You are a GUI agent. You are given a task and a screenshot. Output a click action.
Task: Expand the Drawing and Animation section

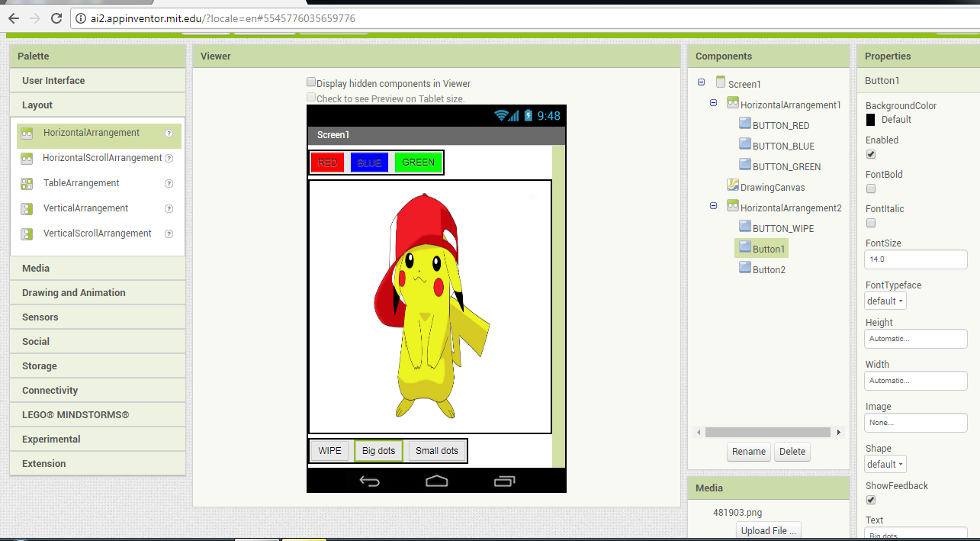(x=98, y=293)
